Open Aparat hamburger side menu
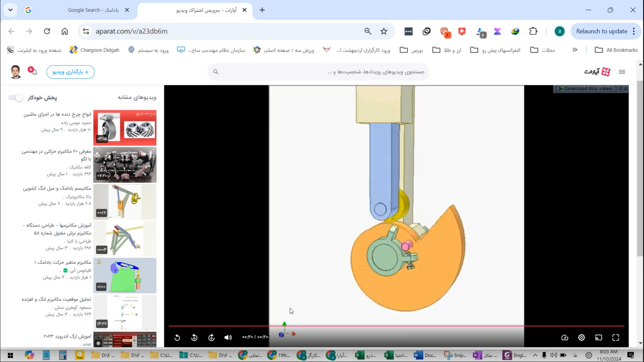Screen dimensions: 644x362 (622, 72)
